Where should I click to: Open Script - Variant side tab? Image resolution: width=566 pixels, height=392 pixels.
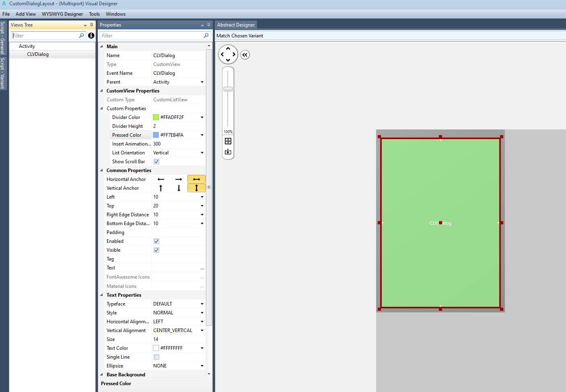tap(3, 73)
